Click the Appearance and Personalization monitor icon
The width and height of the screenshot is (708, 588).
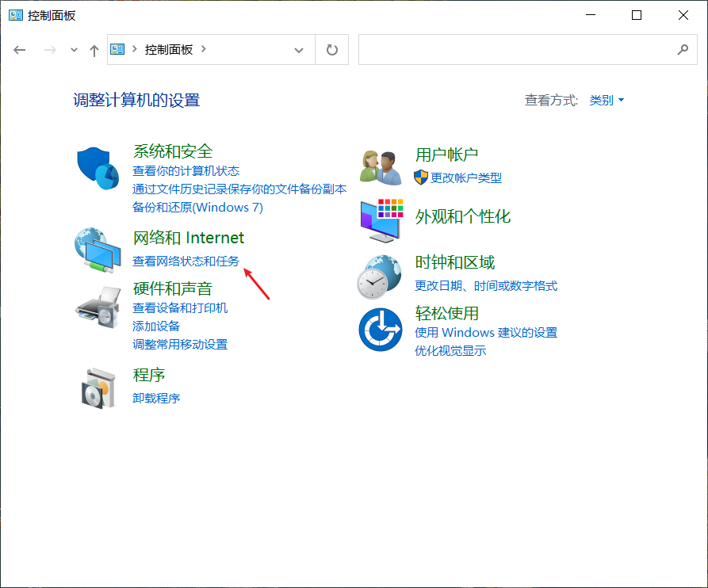[x=381, y=220]
